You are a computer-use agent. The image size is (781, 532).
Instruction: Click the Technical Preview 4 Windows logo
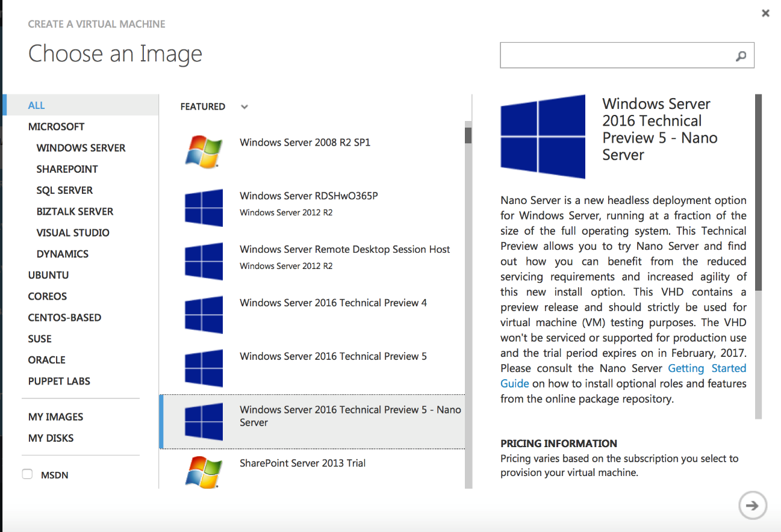[204, 315]
